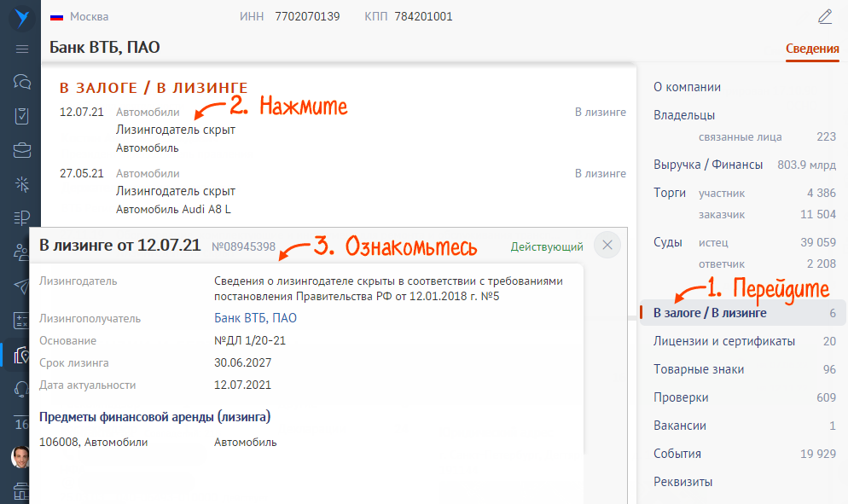848x504 pixels.
Task: Click the Банк ВТБ, ПАО page title
Action: [104, 48]
